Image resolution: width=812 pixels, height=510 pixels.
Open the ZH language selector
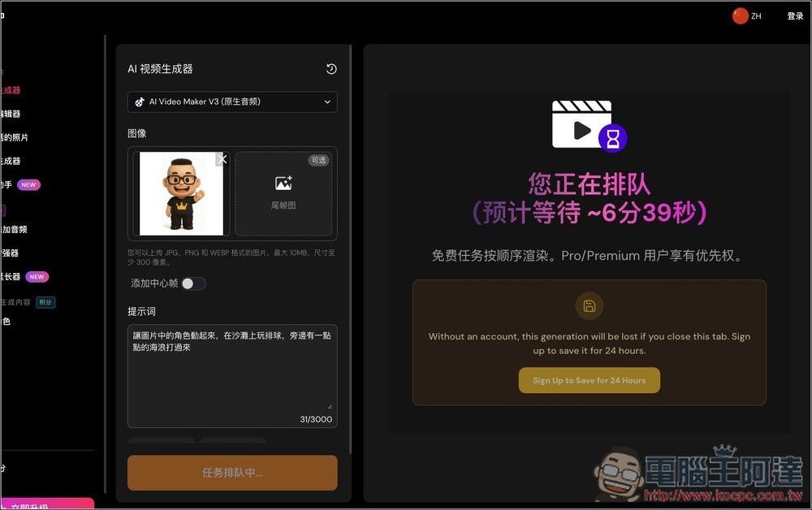coord(746,15)
